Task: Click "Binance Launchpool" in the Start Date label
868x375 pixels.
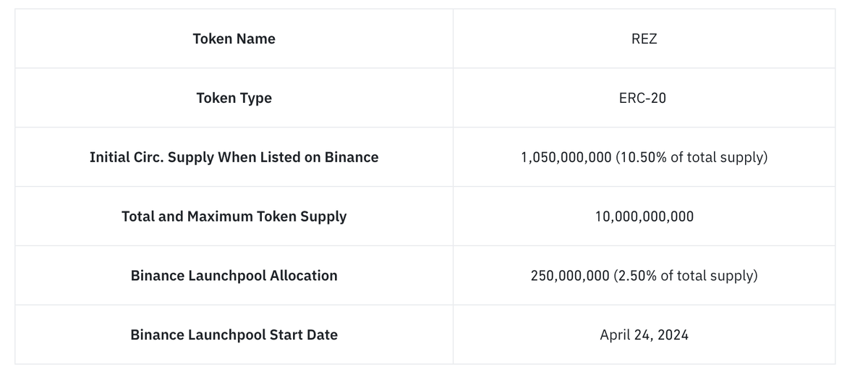Action: click(198, 335)
